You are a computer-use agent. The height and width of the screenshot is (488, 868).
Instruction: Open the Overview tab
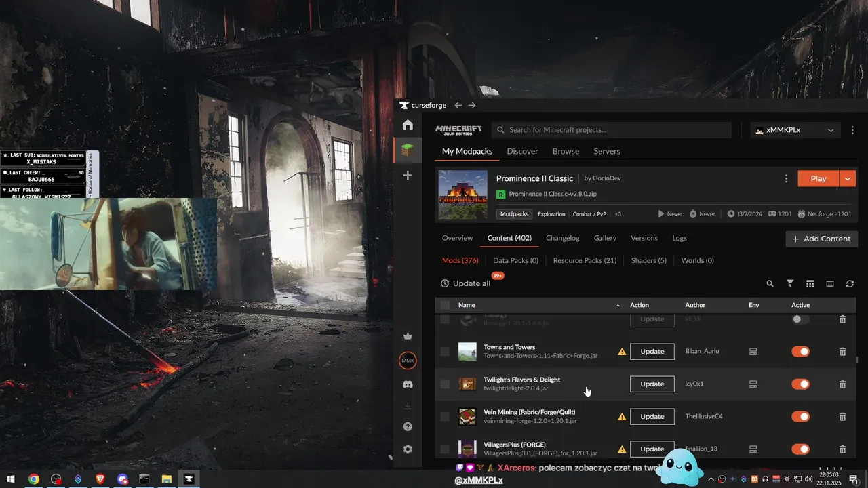point(457,238)
